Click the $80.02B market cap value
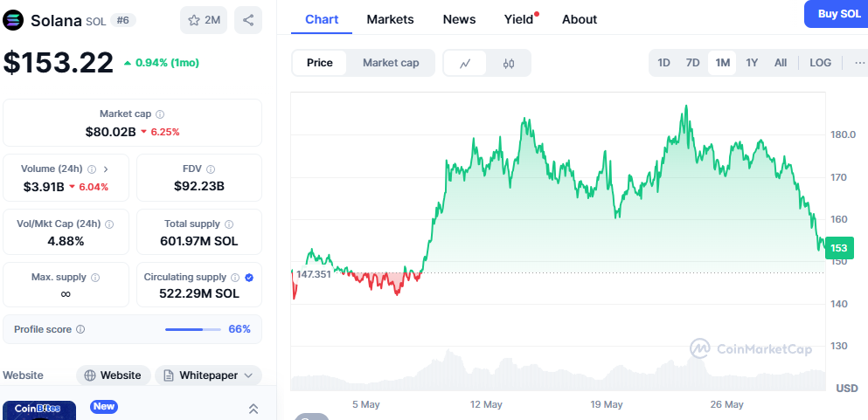Viewport: 868px width, 420px height. pyautogui.click(x=111, y=132)
